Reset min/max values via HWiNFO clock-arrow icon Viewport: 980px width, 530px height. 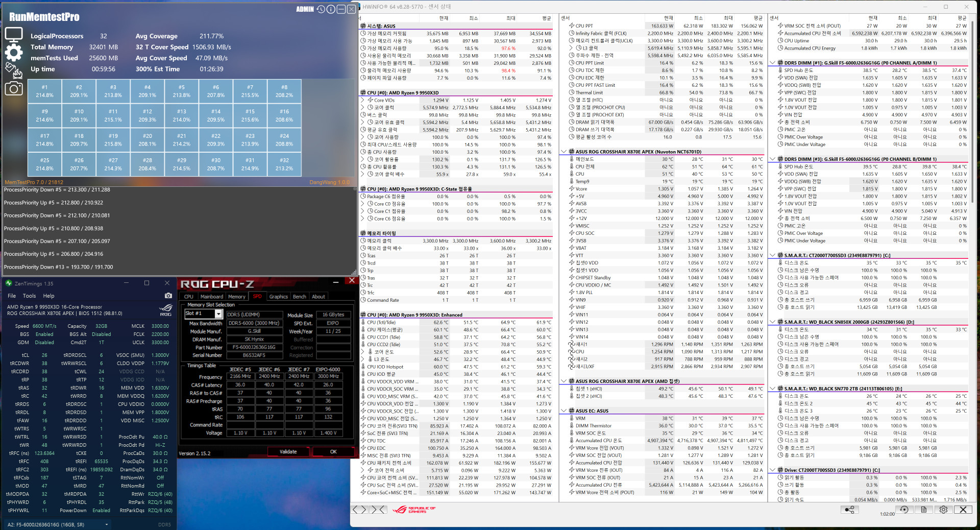903,510
